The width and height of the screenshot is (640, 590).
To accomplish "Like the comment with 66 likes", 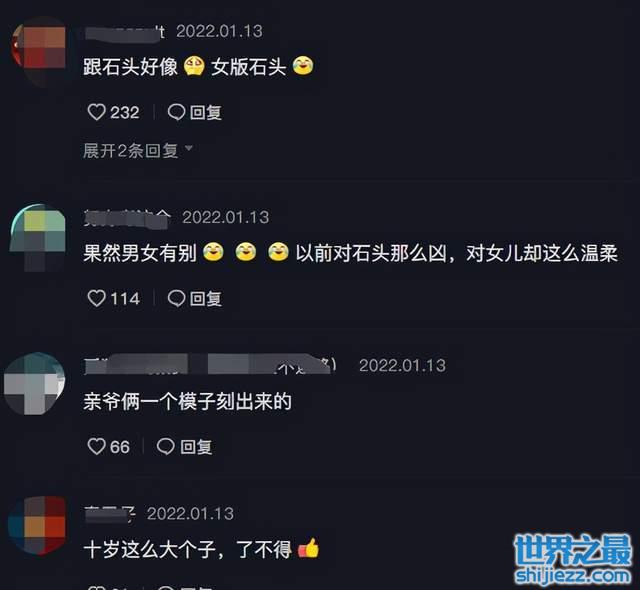I will coord(96,446).
